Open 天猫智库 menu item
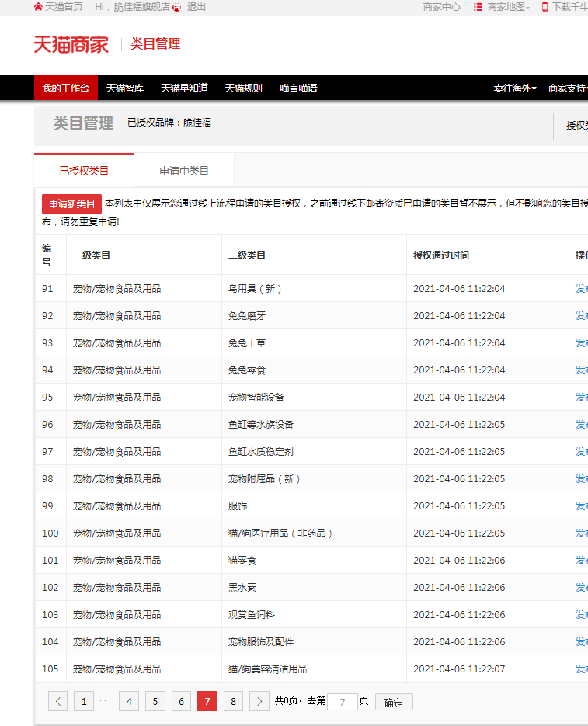The width and height of the screenshot is (588, 726). click(x=124, y=88)
